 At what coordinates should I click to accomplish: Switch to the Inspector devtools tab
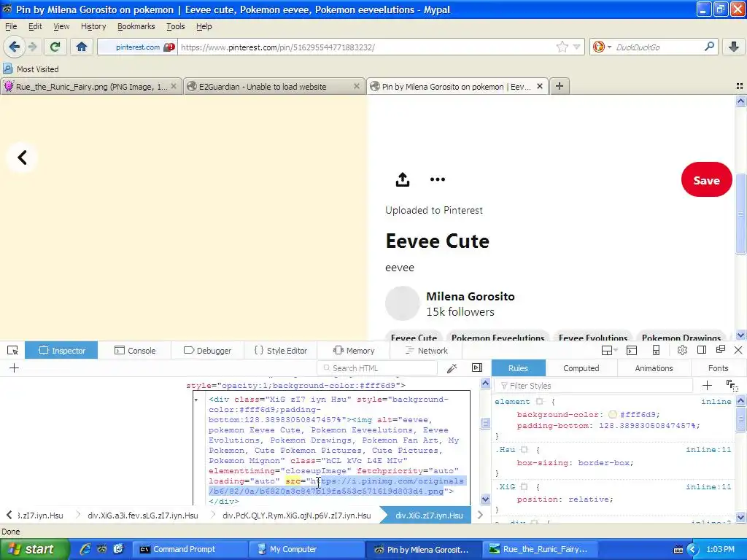coord(61,351)
